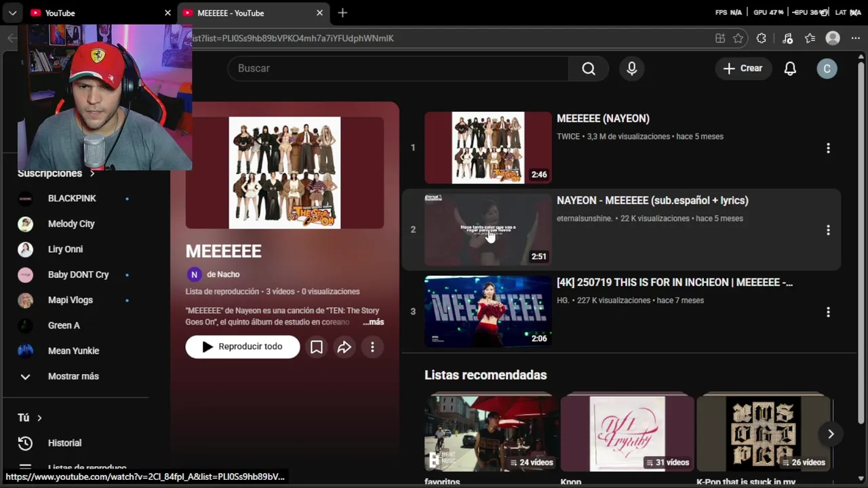868x488 pixels.
Task: Expand the Suscripciones section chevron
Action: (92, 174)
